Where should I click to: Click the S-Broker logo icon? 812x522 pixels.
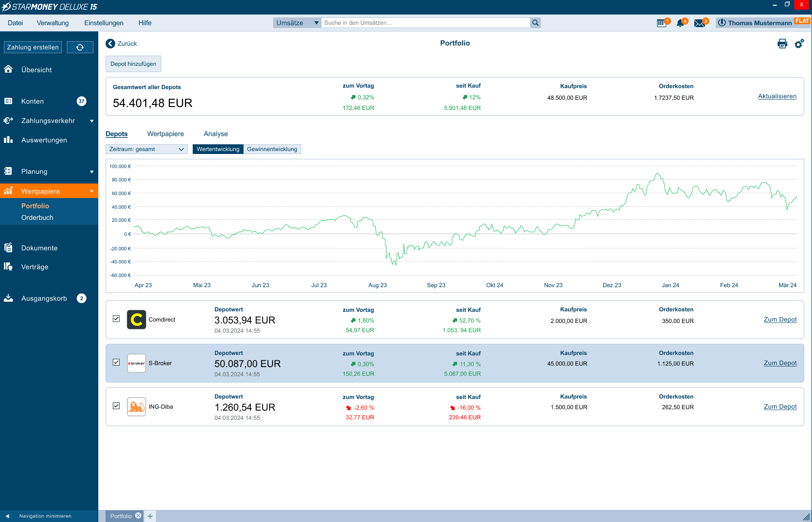pyautogui.click(x=137, y=363)
